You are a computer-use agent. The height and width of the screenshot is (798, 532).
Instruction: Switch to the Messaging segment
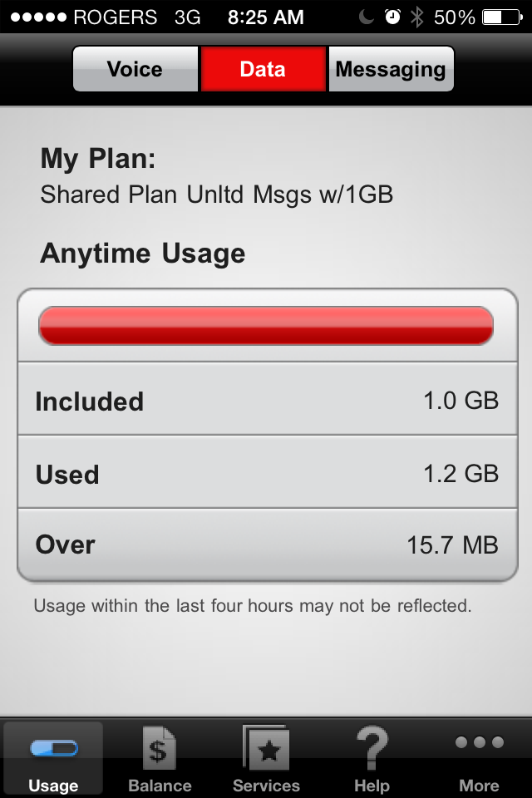pos(391,69)
